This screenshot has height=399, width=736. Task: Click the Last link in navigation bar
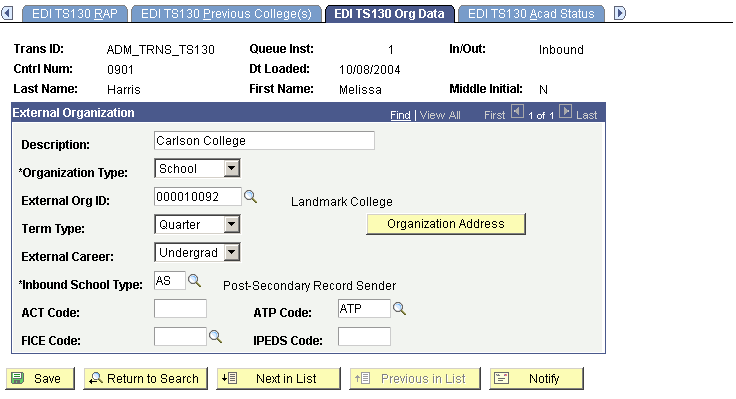pyautogui.click(x=587, y=115)
